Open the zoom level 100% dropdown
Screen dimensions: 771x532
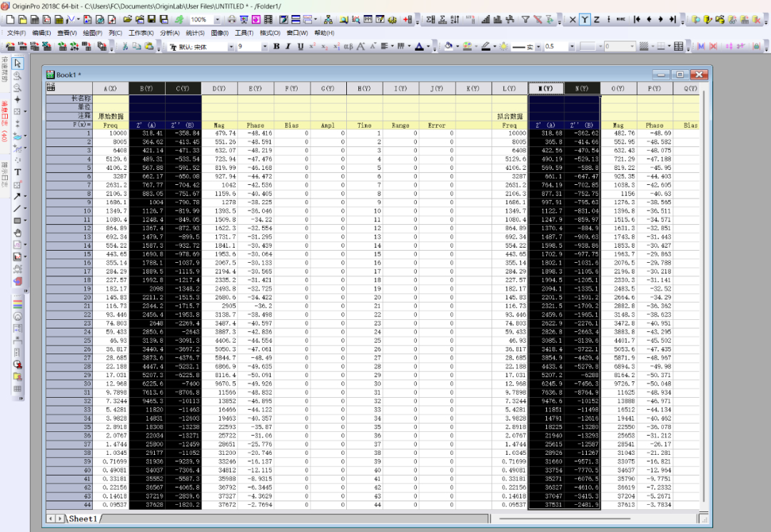point(217,20)
